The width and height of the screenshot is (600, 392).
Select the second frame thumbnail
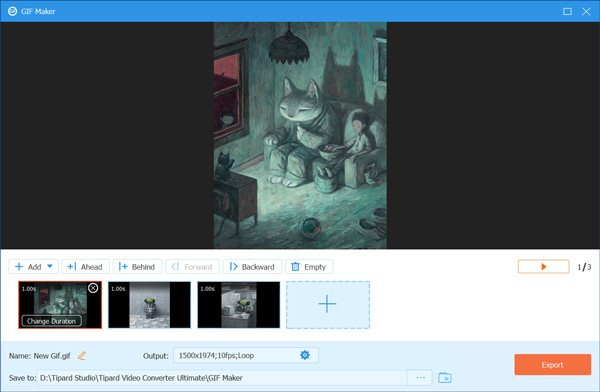pos(149,305)
